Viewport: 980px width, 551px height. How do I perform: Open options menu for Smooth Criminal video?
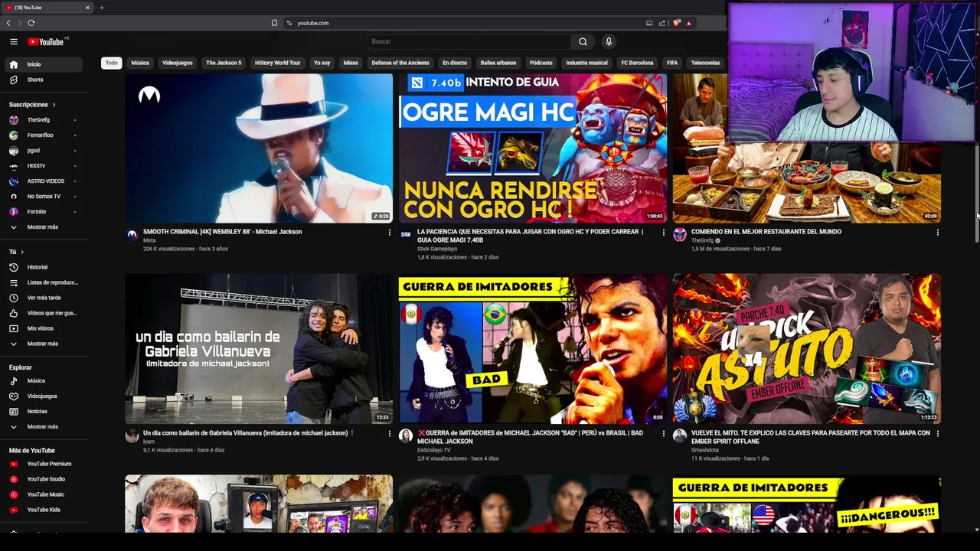[x=389, y=232]
